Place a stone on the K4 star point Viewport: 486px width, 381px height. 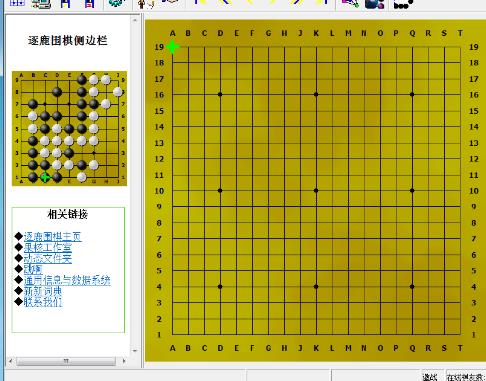(x=316, y=287)
